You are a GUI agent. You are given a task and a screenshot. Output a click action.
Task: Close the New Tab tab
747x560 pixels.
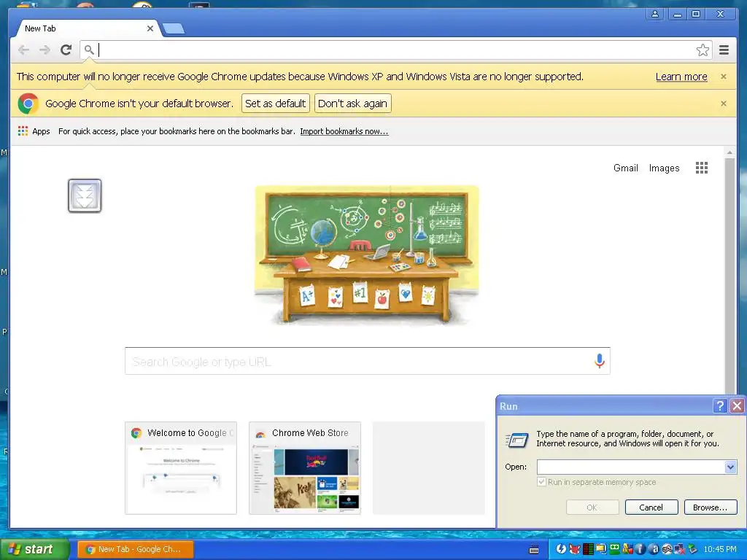pyautogui.click(x=150, y=28)
